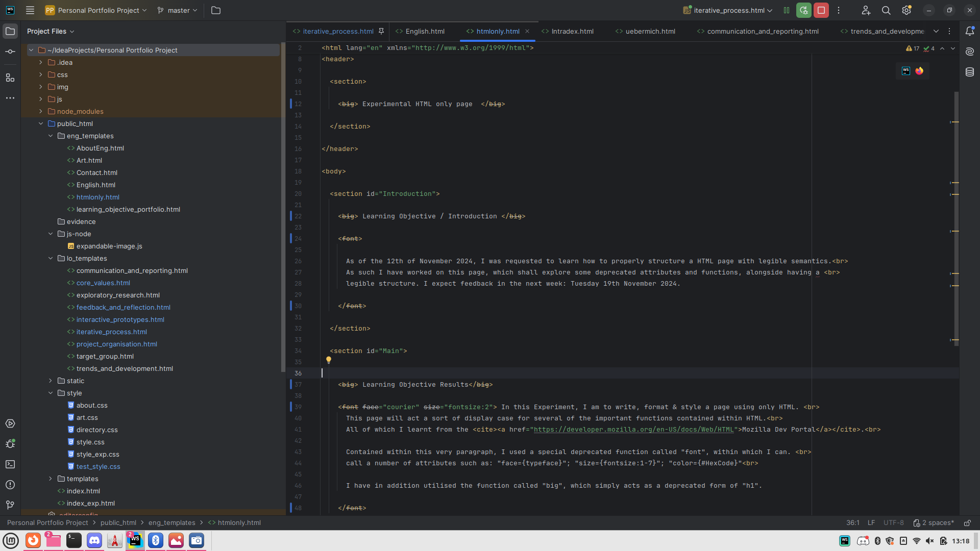Click the 2 spaces indent status bar button
This screenshot has height=551, width=980.
pos(934,522)
